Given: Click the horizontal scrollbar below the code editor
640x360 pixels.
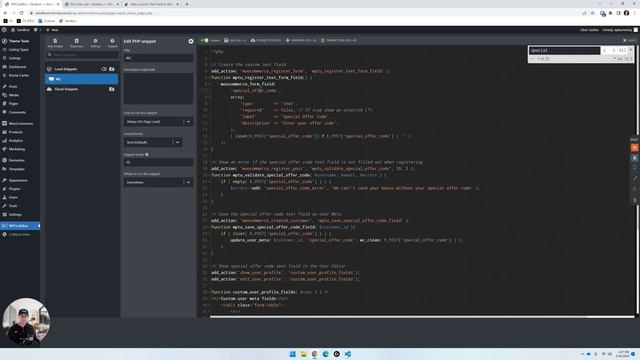Looking at the screenshot, I should tap(422, 316).
